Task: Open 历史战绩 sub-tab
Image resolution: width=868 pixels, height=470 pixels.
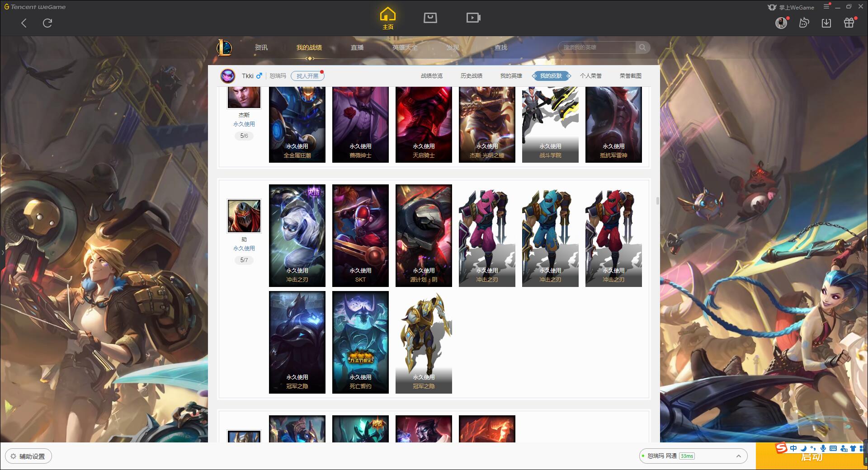Action: tap(472, 76)
